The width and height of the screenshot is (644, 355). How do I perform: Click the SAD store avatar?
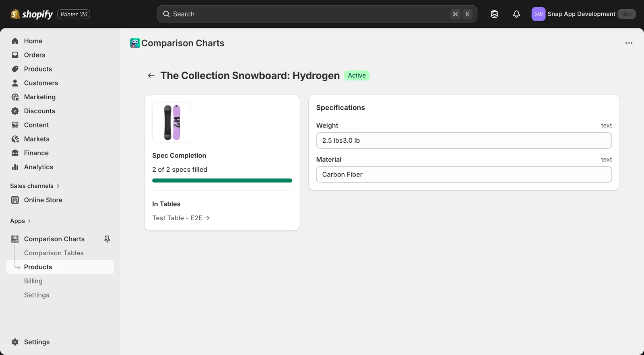pyautogui.click(x=538, y=14)
